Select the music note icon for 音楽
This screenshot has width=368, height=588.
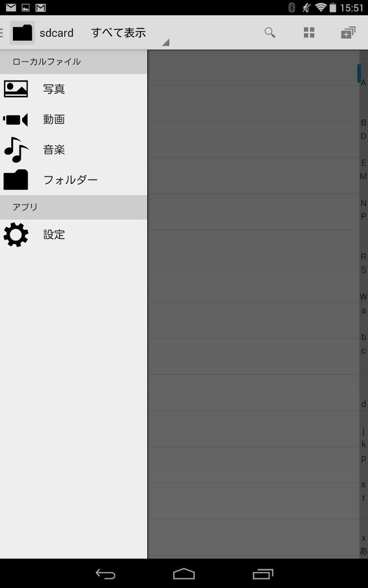pyautogui.click(x=16, y=150)
